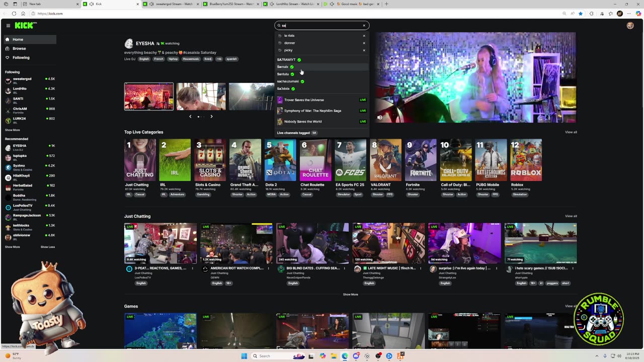Open options for AMERICAN RIOT WATCH stream

[268, 268]
